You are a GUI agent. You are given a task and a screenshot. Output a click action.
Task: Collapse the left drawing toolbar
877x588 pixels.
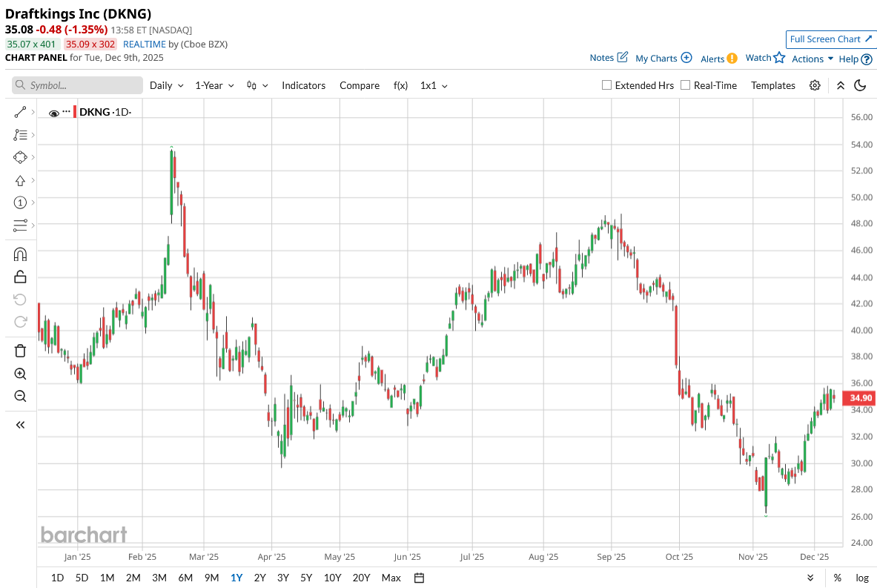pos(20,425)
